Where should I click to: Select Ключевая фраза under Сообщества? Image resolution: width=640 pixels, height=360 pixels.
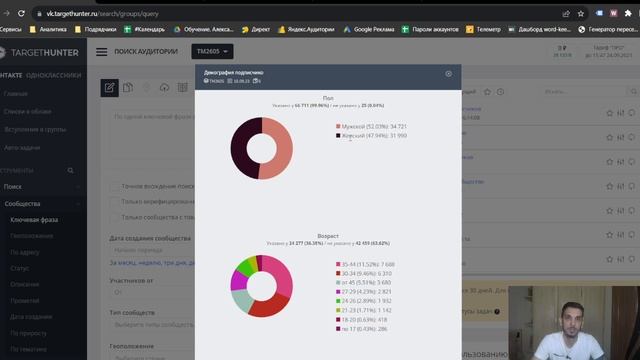(34, 220)
